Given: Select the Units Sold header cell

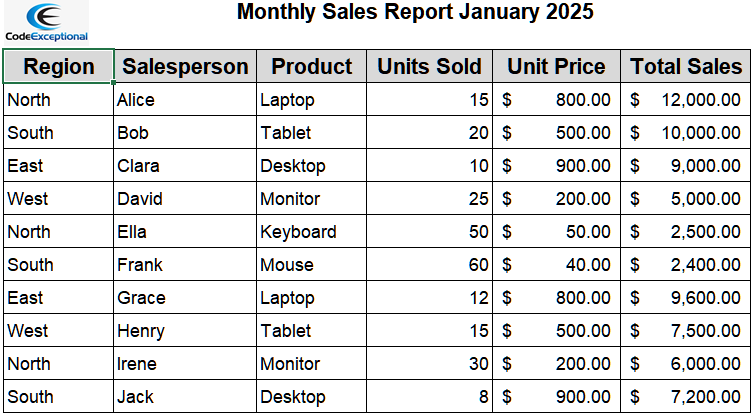Looking at the screenshot, I should click(430, 67).
